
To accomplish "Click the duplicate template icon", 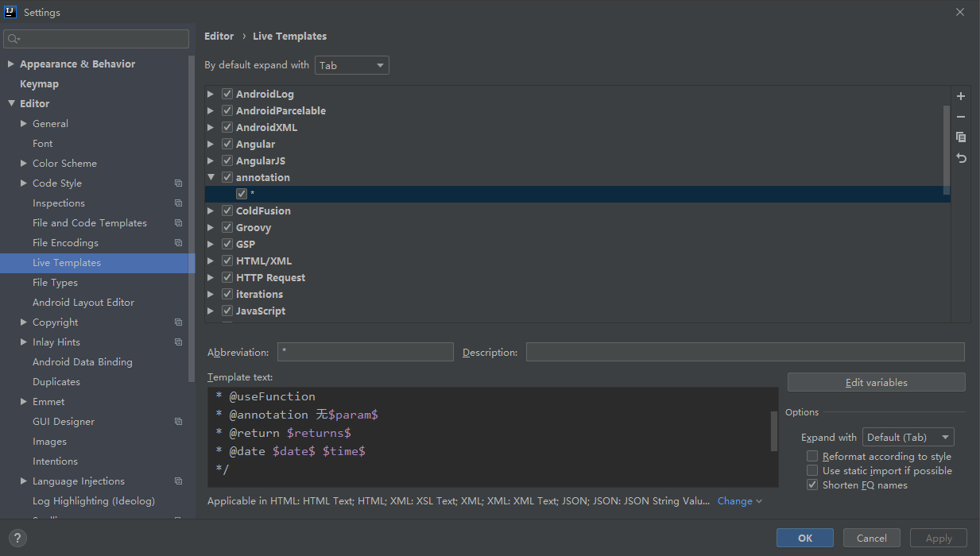I will point(961,137).
